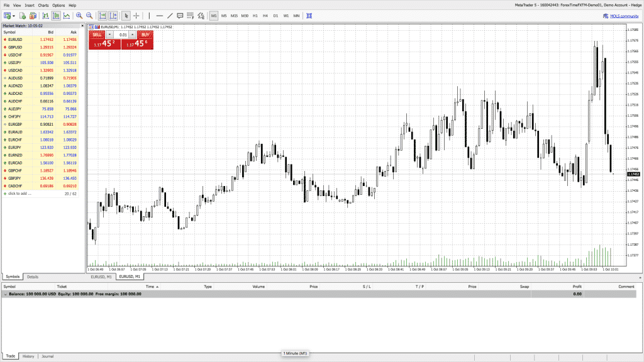Switch chart to Line chart icon
Viewport: 644px width, 362px height.
pyautogui.click(x=65, y=15)
